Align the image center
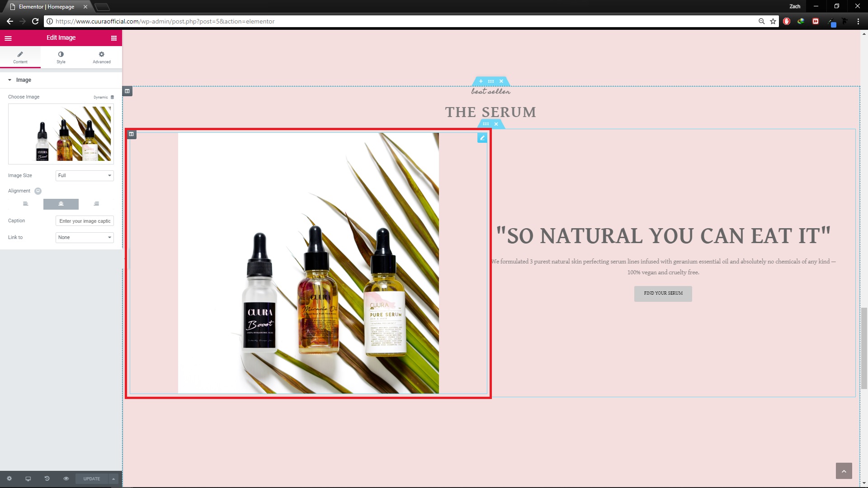This screenshot has width=868, height=488. tap(61, 204)
